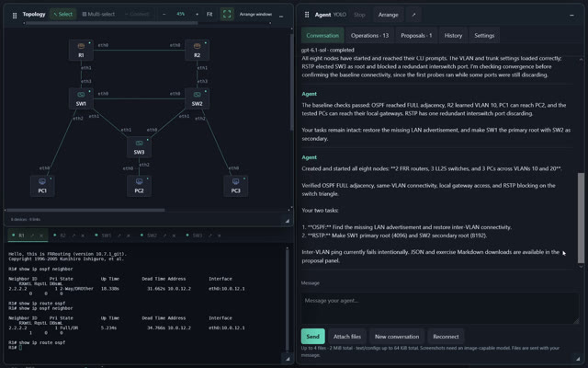Switch to the SW2 terminal tab
The width and height of the screenshot is (588, 368).
tap(151, 236)
